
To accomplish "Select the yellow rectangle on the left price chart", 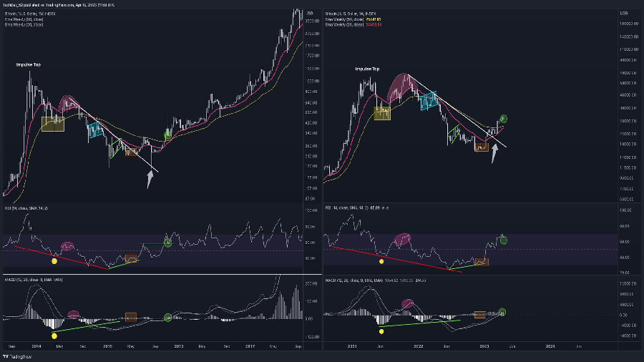I will click(x=53, y=124).
